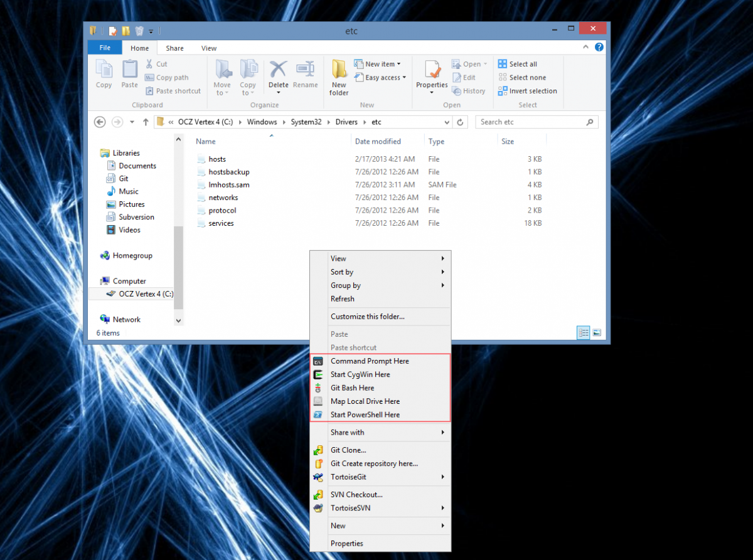Viewport: 753px width, 560px height.
Task: Go up one folder level arrow
Action: 146,122
